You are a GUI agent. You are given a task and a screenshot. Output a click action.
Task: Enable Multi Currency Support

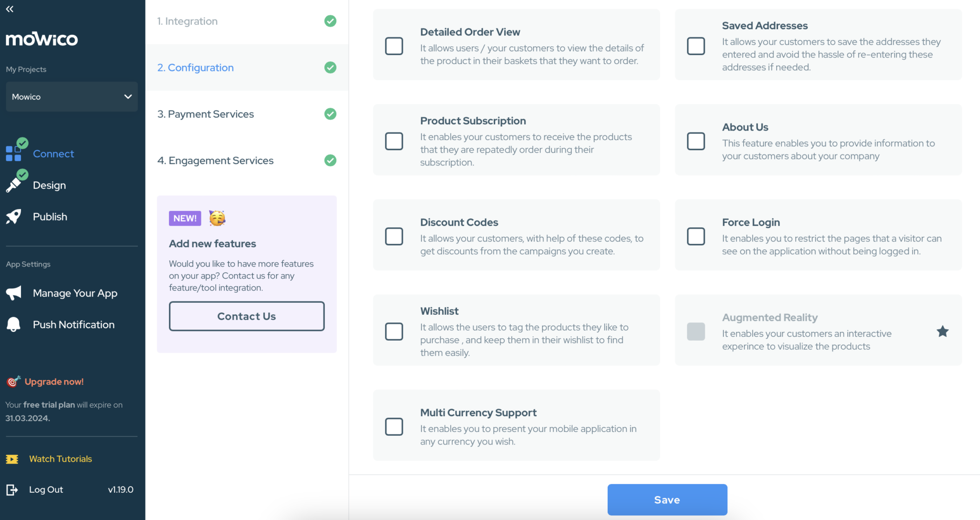(x=394, y=426)
